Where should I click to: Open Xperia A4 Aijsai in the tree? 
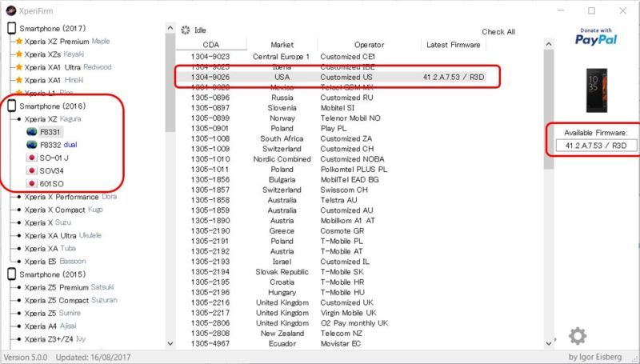click(x=50, y=326)
